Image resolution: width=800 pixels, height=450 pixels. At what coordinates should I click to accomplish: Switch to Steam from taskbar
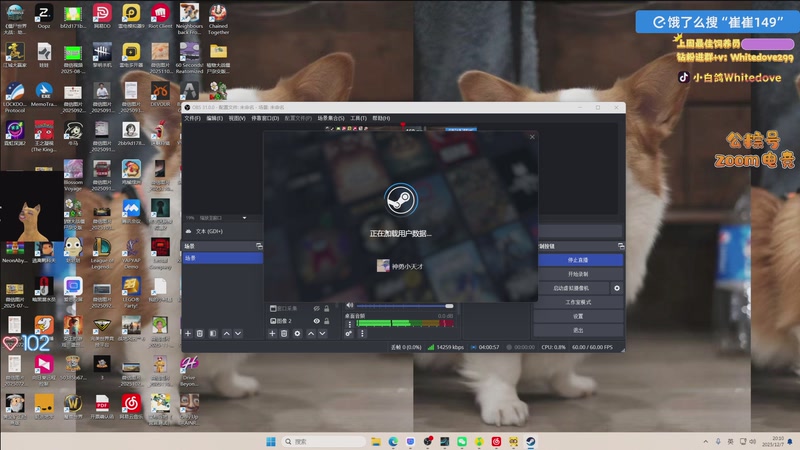pyautogui.click(x=531, y=442)
